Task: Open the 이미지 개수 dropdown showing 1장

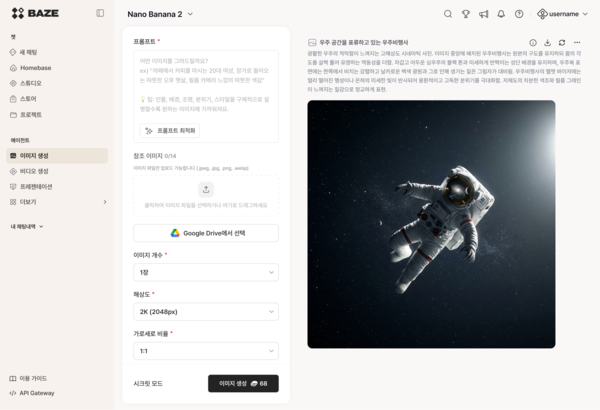Action: (206, 272)
